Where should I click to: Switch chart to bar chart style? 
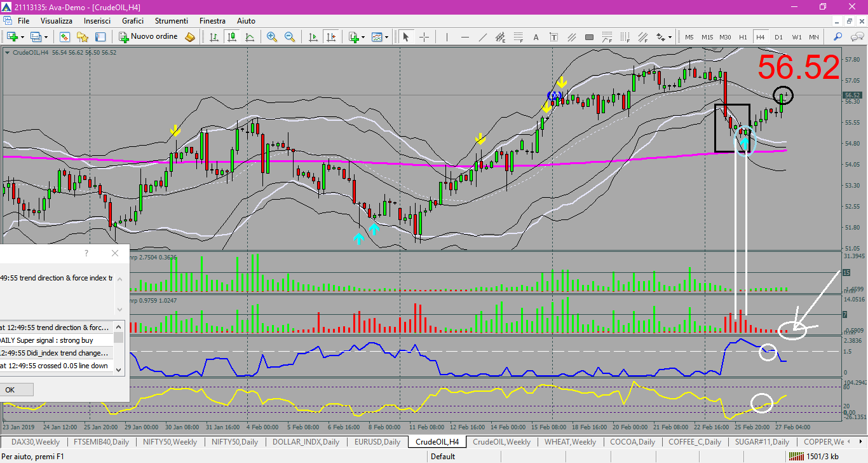pos(214,37)
